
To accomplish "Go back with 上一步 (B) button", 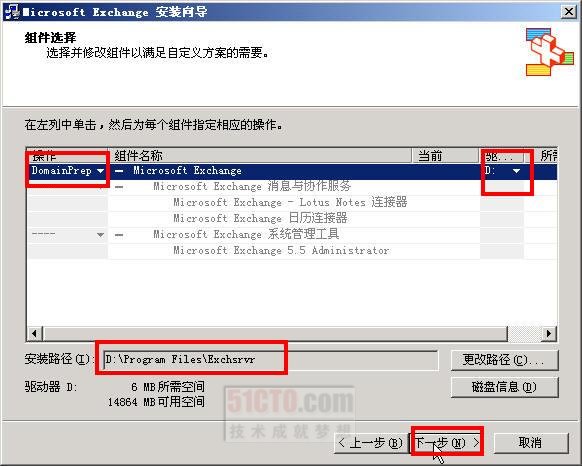I will click(x=370, y=443).
